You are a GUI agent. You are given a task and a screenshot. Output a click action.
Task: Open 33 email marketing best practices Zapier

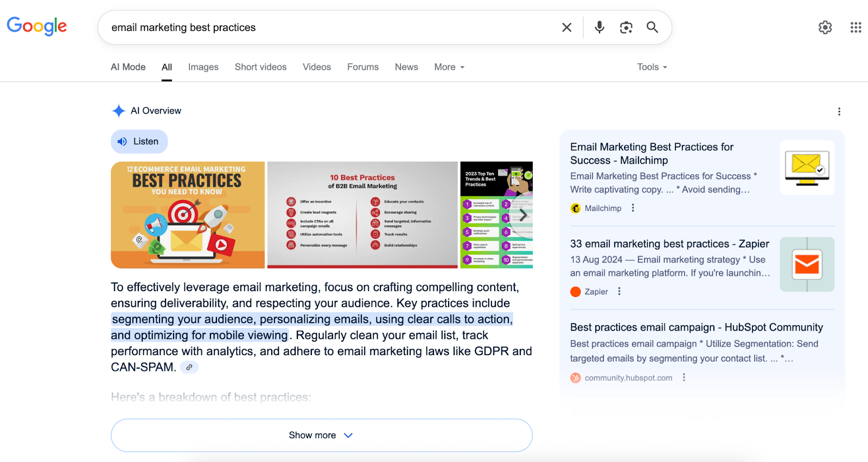[669, 244]
